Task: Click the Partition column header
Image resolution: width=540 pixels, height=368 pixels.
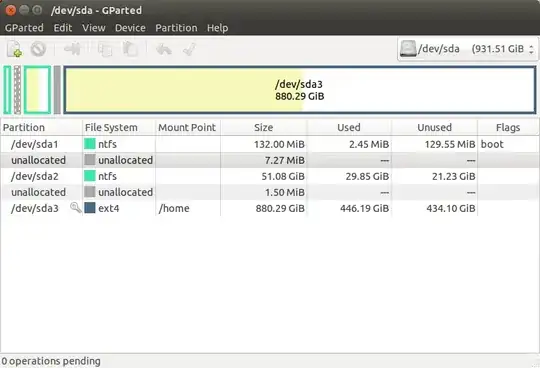Action: (41, 127)
